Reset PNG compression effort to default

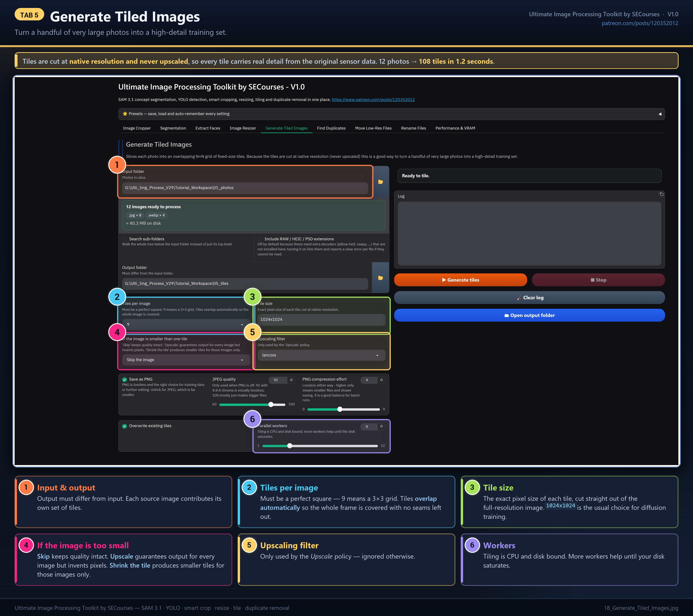coord(382,380)
